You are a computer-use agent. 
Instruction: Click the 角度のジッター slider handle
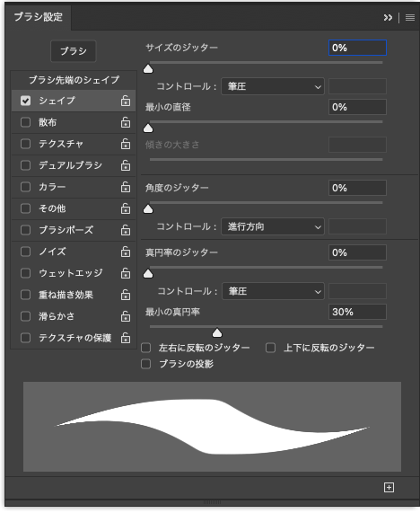coord(148,209)
